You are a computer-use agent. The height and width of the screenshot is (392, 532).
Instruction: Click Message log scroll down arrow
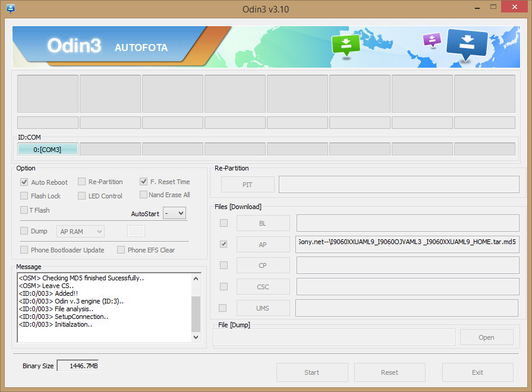(196, 337)
